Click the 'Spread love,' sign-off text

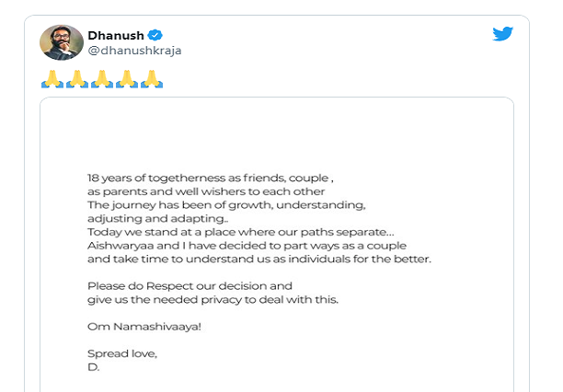coord(122,353)
